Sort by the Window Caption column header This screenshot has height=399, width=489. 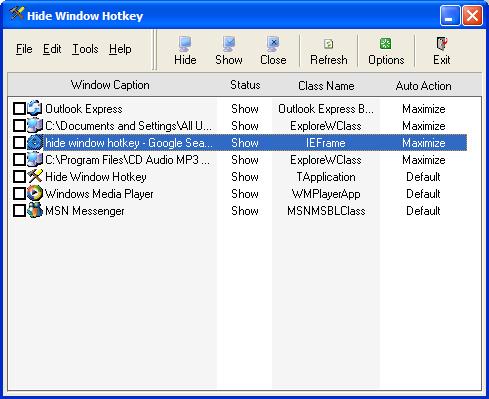[x=110, y=85]
